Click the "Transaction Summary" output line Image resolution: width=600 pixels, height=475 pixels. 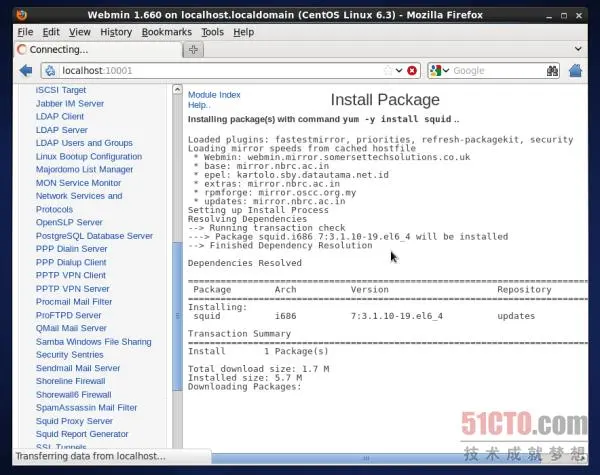point(239,334)
